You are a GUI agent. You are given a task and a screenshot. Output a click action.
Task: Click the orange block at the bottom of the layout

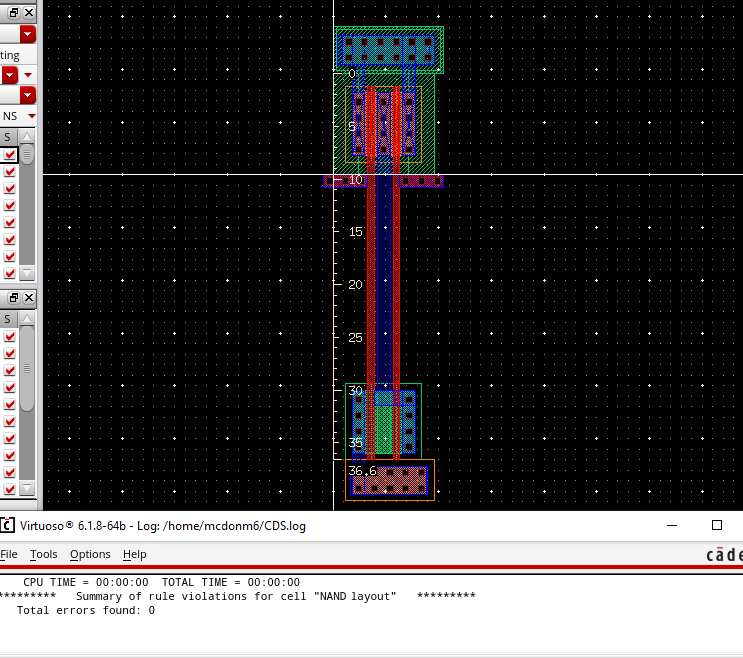pos(389,480)
